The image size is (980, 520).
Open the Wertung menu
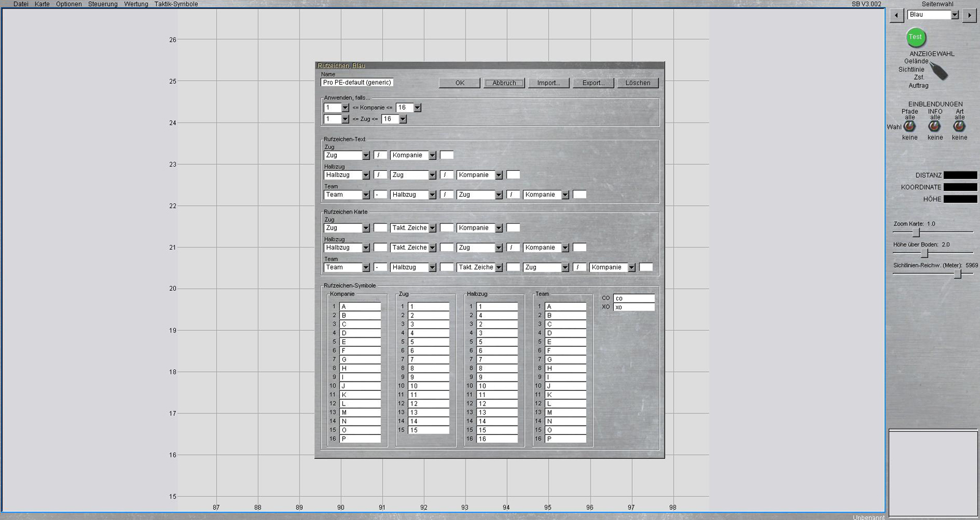click(x=136, y=4)
